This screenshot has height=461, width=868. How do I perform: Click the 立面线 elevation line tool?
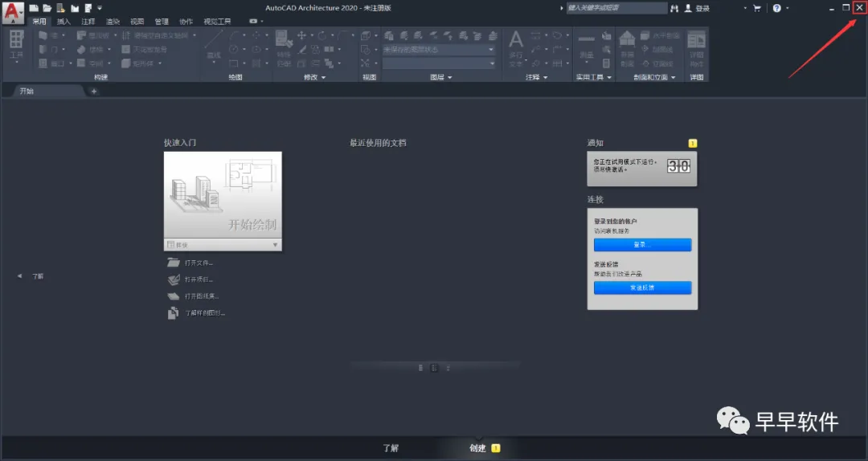click(x=657, y=63)
